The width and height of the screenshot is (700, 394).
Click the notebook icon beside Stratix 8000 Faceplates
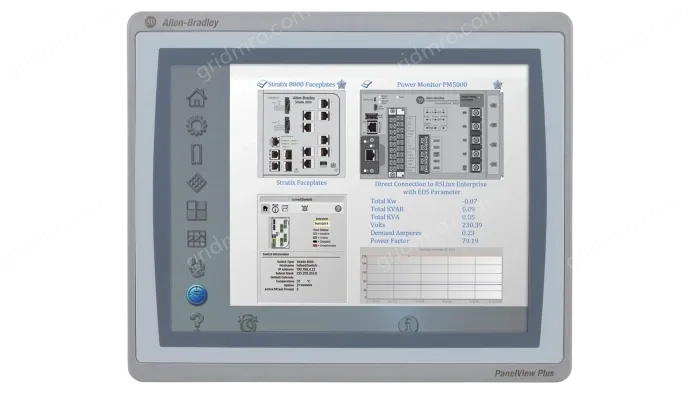262,84
